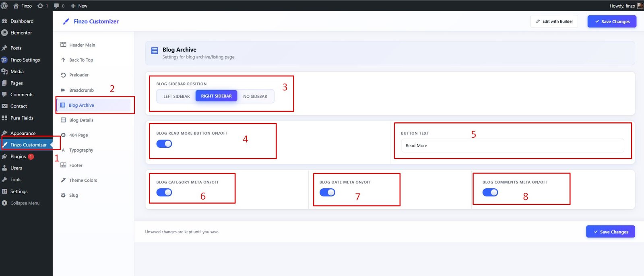Click the Button Text input field

pyautogui.click(x=513, y=146)
